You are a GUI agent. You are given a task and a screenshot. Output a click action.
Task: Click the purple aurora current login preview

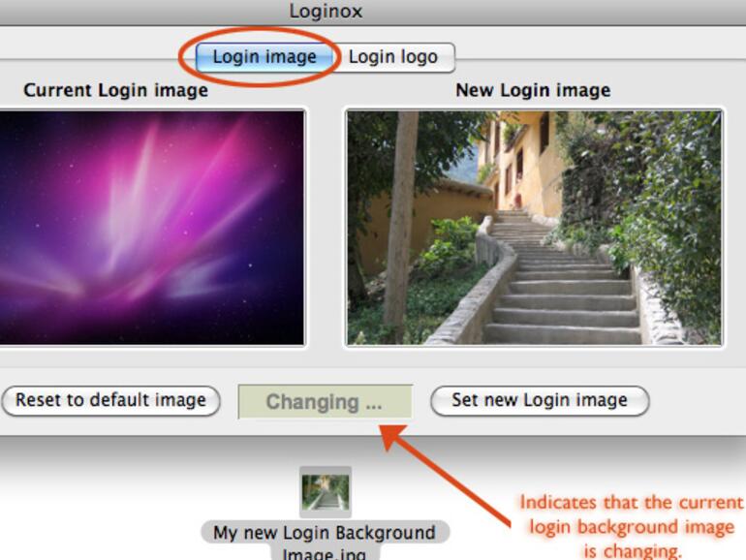[151, 228]
